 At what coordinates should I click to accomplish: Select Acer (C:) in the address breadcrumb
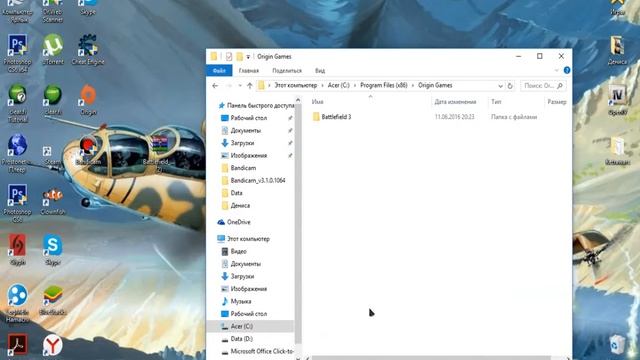[x=339, y=85]
